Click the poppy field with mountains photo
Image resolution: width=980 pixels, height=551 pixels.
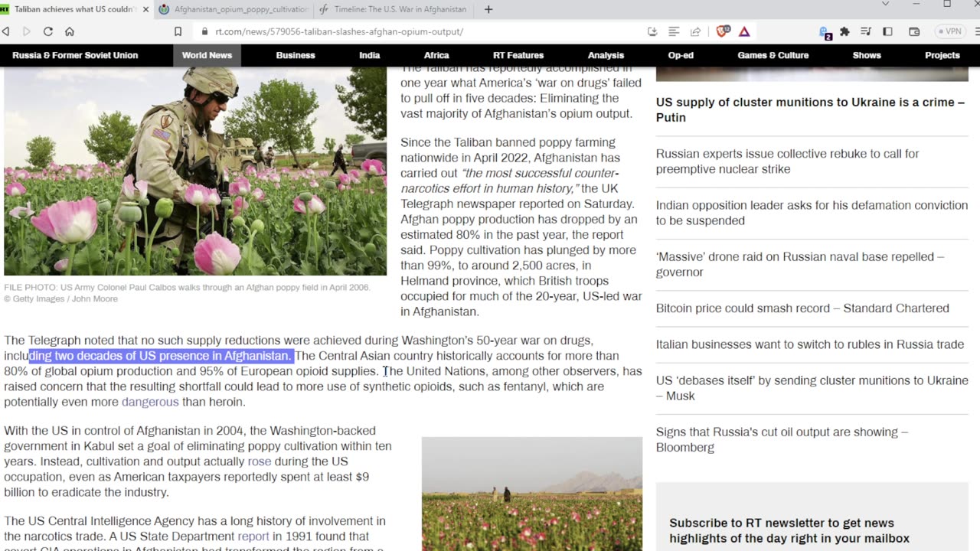(531, 494)
